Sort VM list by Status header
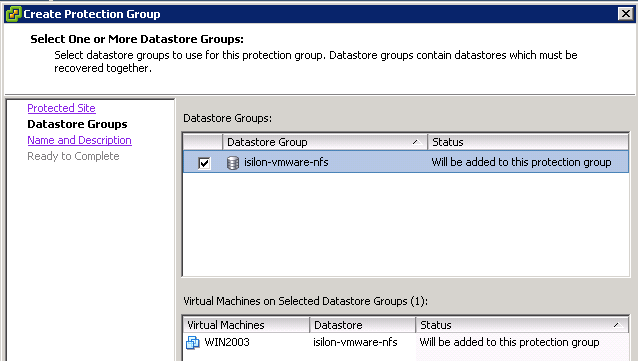The width and height of the screenshot is (638, 361). [522, 325]
